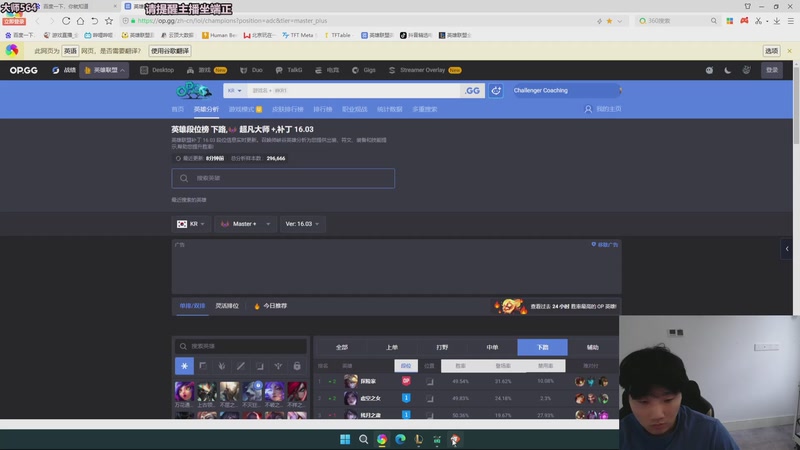Open dropdown arrow next to scissors tool
This screenshot has width=800, height=450.
click(x=767, y=21)
